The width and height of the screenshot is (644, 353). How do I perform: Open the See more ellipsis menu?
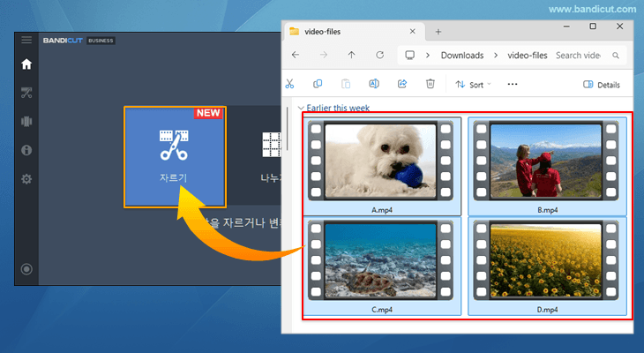click(513, 84)
